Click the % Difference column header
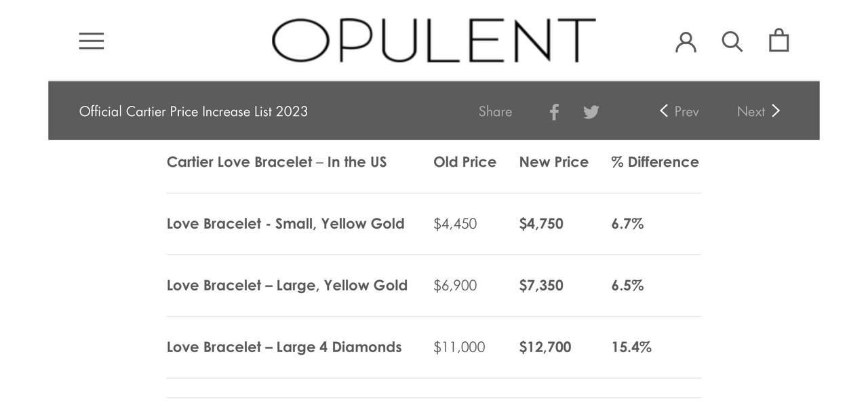Viewport: 868px width, 401px height. (x=654, y=162)
